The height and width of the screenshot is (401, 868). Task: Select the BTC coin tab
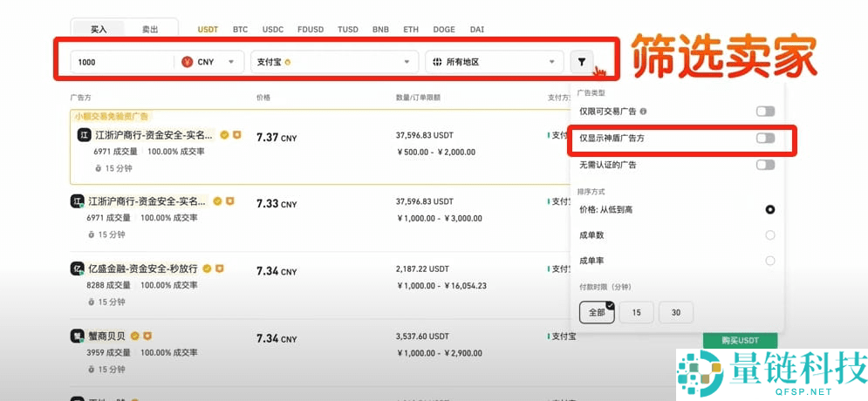240,30
